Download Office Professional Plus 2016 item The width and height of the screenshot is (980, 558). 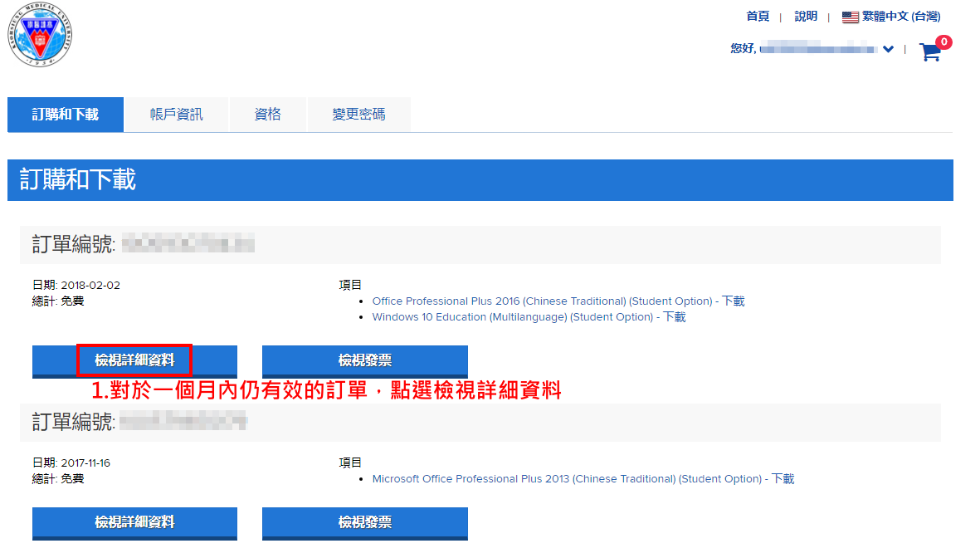tap(558, 301)
